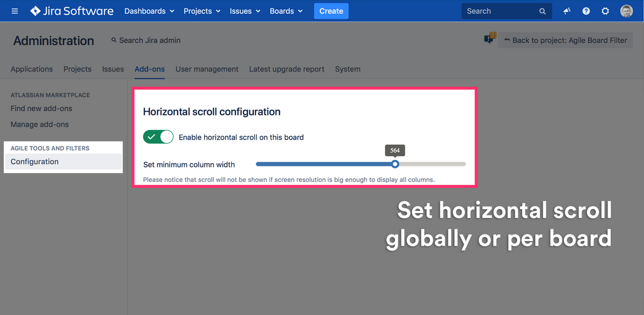Expand the Projects dropdown menu
Screen dimensions: 644x315
201,11
